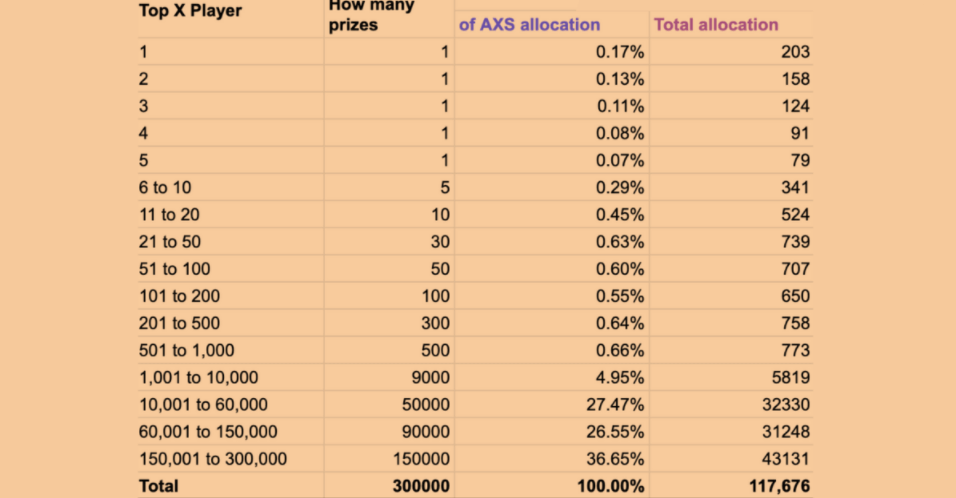
Task: Select the 36.65% AXS allocation cell
Action: [x=617, y=459]
